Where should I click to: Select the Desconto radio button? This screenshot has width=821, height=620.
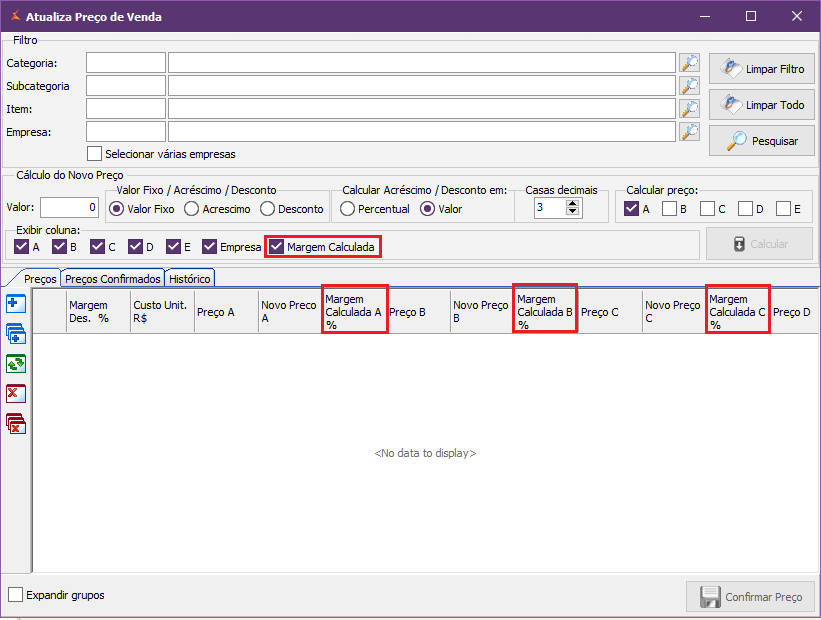point(267,209)
